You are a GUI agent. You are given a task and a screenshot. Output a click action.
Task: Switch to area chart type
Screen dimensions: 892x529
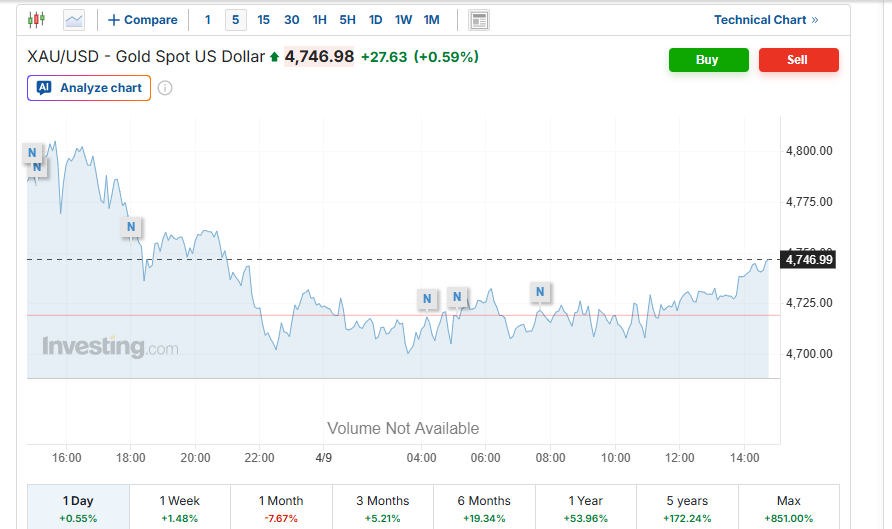click(74, 20)
